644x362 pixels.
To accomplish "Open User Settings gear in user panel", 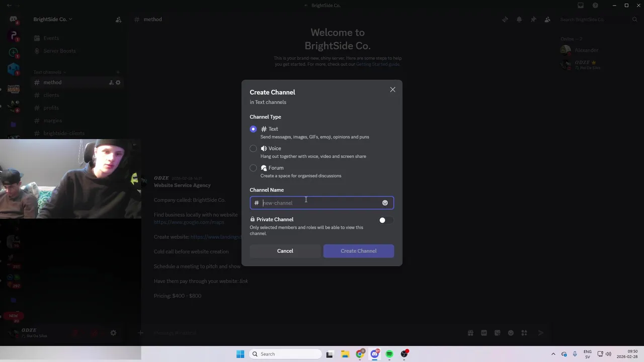I will tap(113, 333).
